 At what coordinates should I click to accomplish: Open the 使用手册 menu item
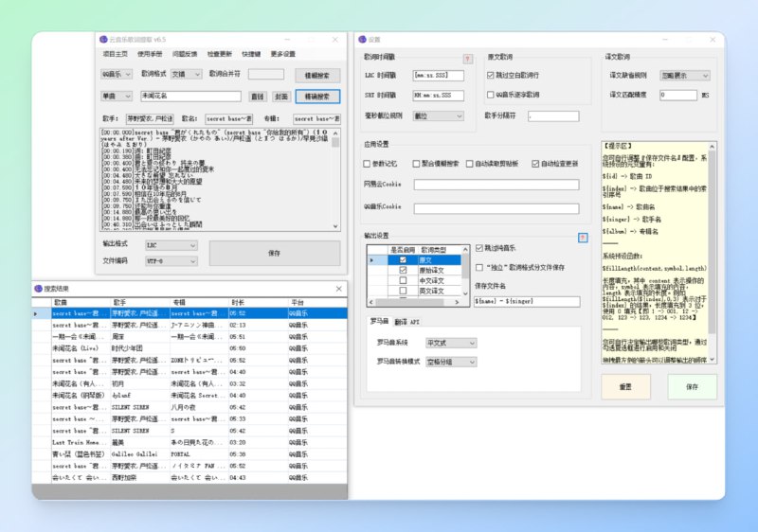pos(150,54)
